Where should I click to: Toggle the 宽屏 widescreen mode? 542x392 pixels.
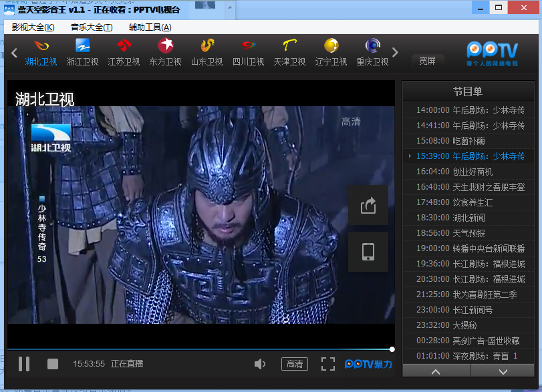[428, 61]
